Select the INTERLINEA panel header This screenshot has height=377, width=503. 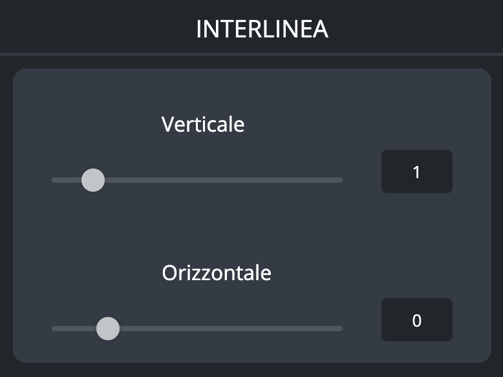click(262, 29)
